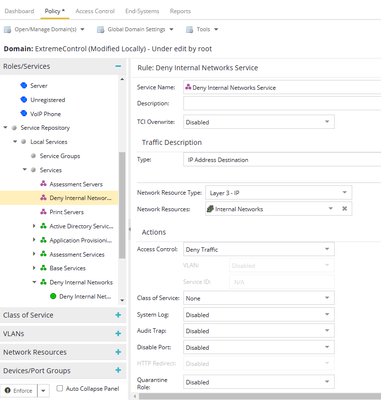This screenshot has width=381, height=400.
Task: Select the highlighted Deny Internal Networ... service
Action: coord(59,198)
